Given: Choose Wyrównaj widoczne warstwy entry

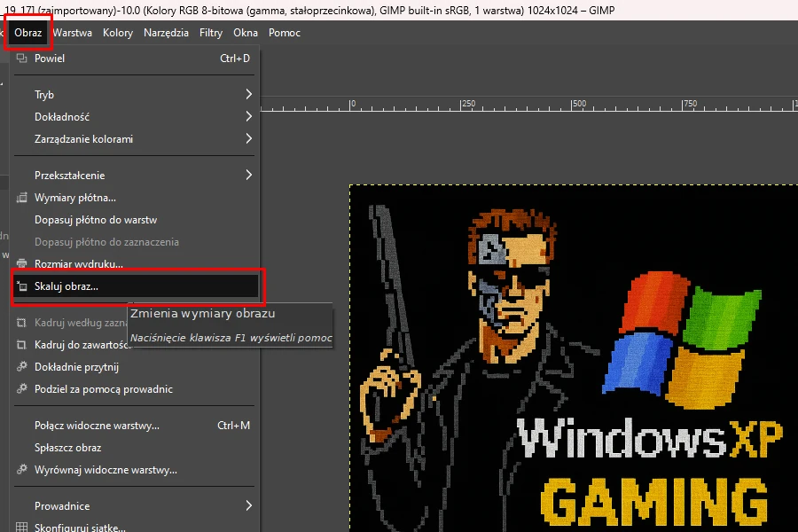Looking at the screenshot, I should tap(135, 469).
